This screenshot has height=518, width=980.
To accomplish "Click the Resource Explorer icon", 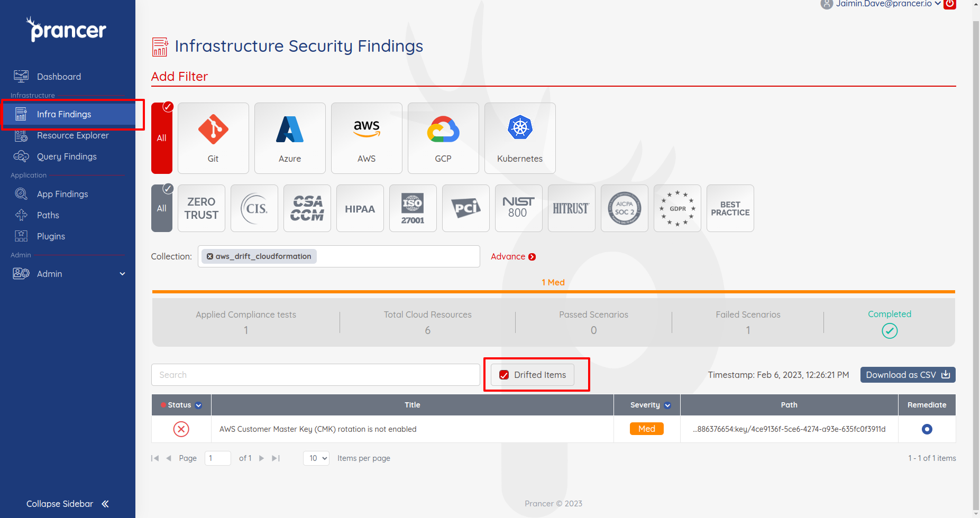I will coord(21,136).
